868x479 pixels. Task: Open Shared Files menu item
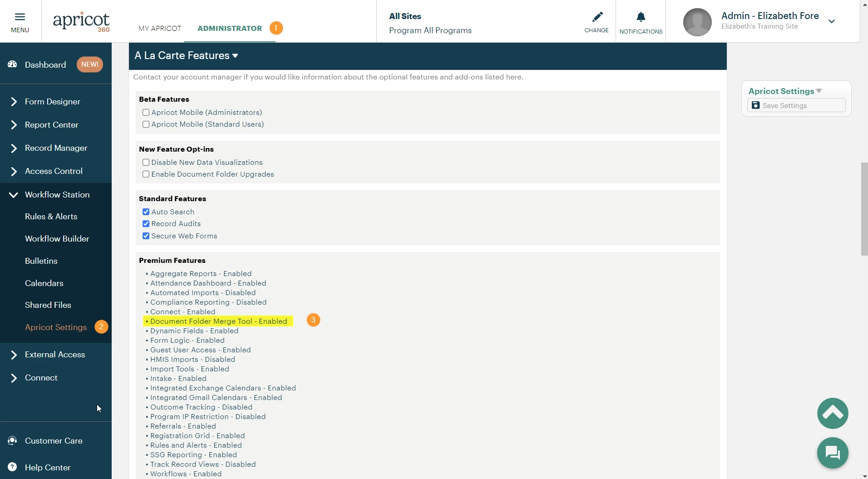[x=48, y=305]
